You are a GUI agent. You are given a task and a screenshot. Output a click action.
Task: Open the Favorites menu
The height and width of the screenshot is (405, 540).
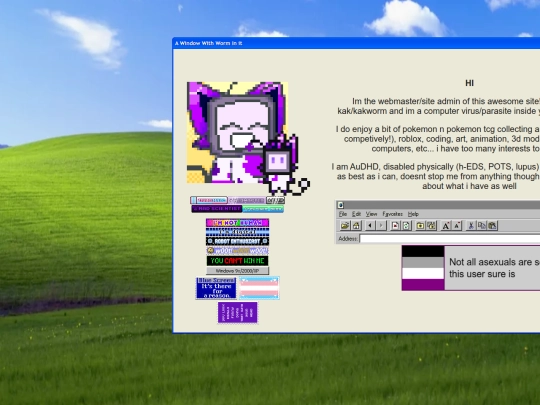[x=392, y=214]
